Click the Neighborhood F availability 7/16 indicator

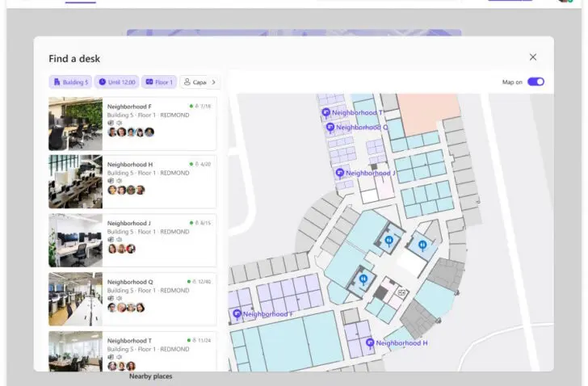(x=200, y=107)
